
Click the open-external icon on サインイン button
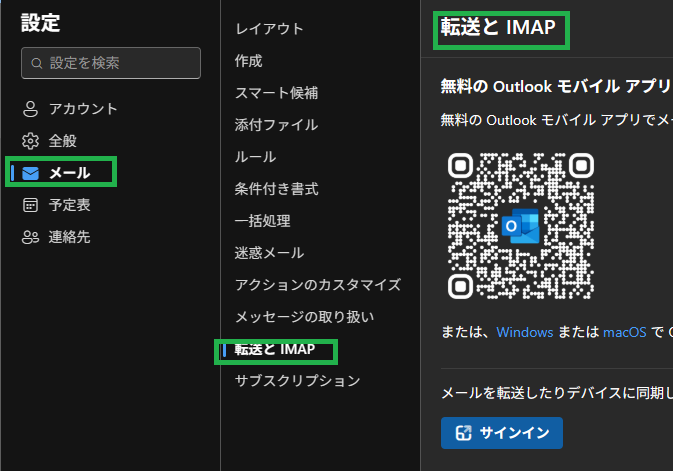point(464,433)
